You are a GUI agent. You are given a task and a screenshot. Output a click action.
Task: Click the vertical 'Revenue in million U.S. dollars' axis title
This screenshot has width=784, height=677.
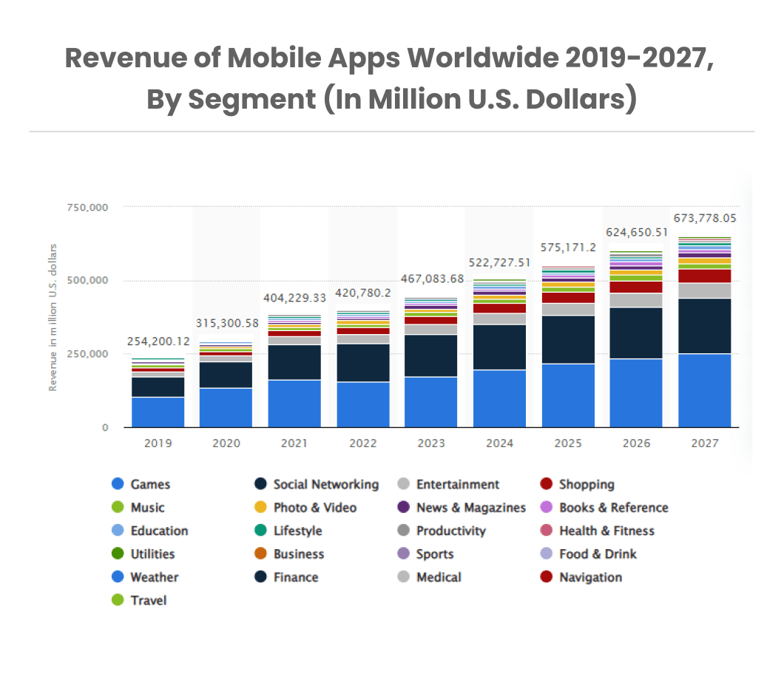(x=53, y=317)
